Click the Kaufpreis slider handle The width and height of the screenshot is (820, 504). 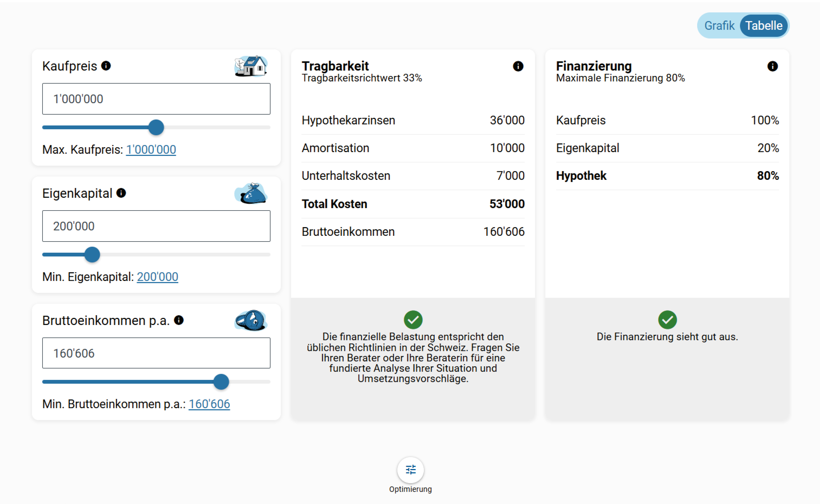(x=156, y=127)
